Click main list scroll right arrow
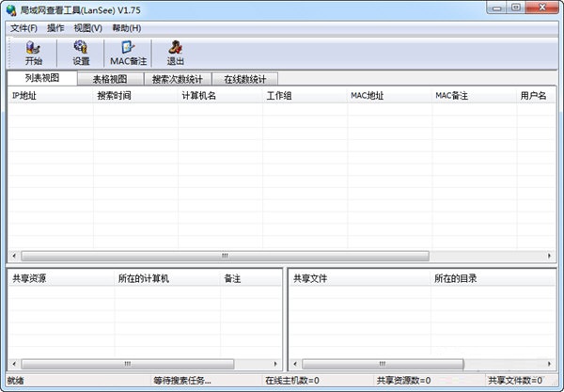Viewport: 564px width, 392px height. pos(549,256)
